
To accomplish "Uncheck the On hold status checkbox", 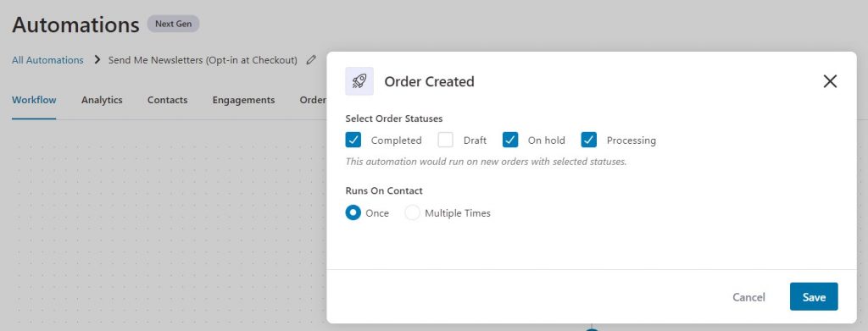I will (x=510, y=140).
